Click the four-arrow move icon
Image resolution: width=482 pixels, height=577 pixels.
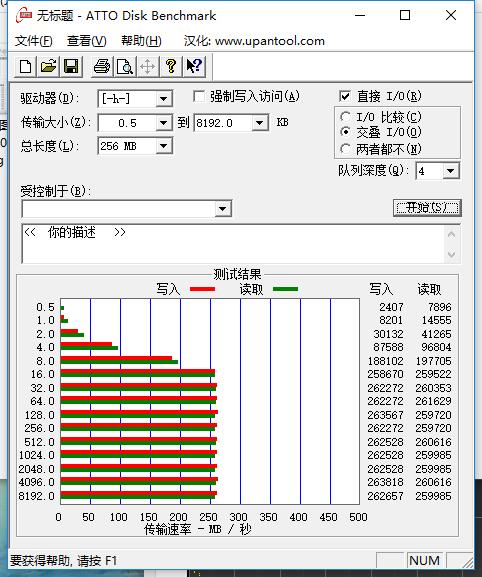point(148,67)
